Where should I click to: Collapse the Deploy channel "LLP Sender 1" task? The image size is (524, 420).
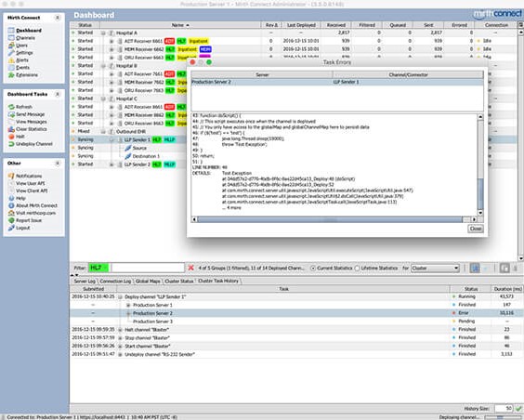pos(120,296)
